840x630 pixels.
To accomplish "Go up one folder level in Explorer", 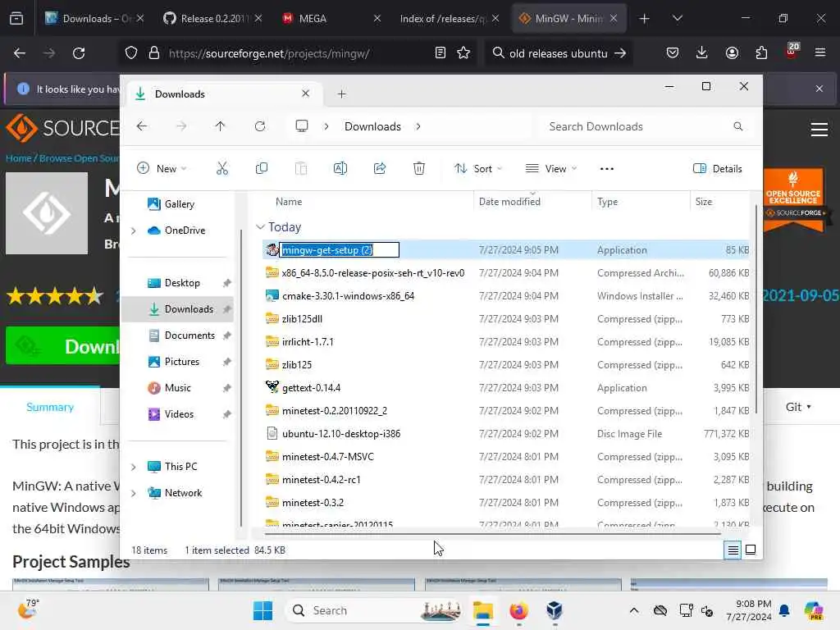I will 220,126.
